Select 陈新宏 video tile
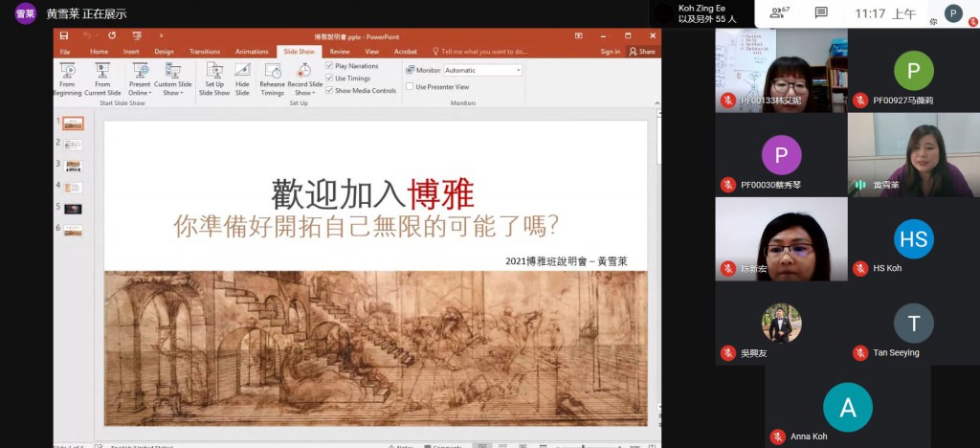 coord(781,238)
